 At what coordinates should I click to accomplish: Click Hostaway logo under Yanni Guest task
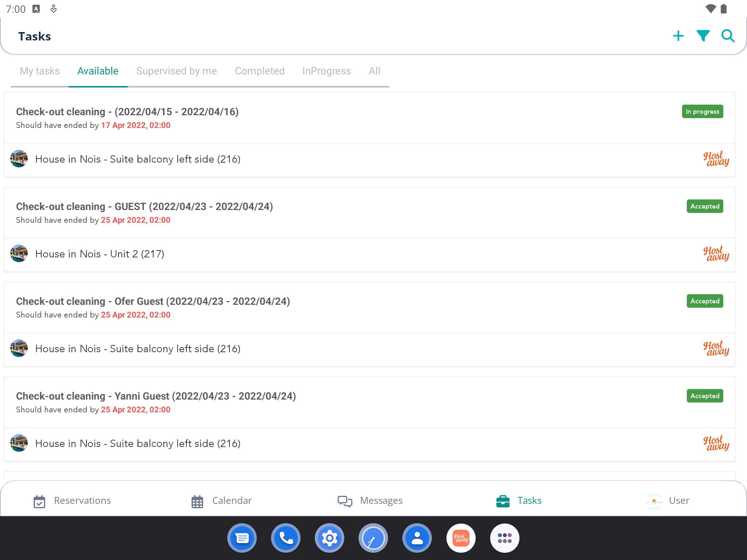716,443
